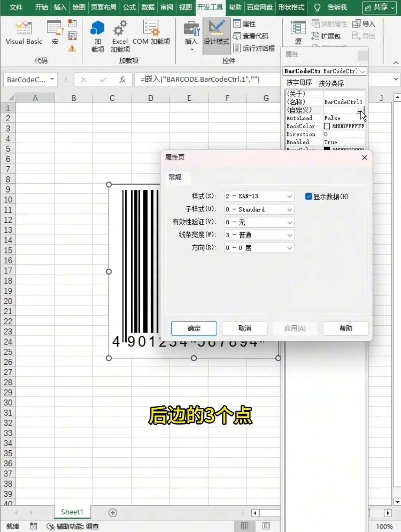401x532 pixels.
Task: Open the Macros (宏) dialog
Action: click(x=55, y=33)
